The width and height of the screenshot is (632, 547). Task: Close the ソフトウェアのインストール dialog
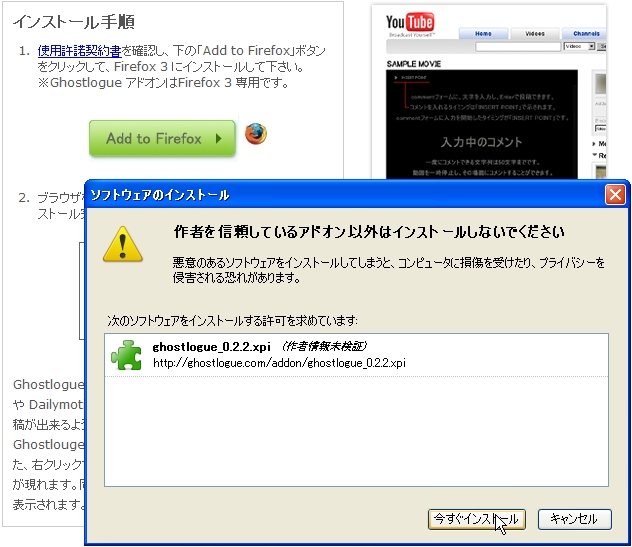coord(615,195)
